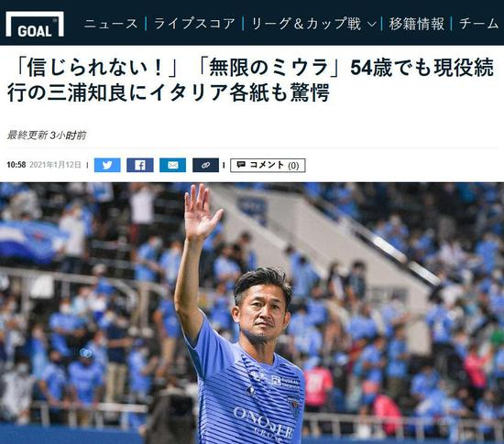Share the article via email icon
The image size is (504, 444).
click(172, 165)
